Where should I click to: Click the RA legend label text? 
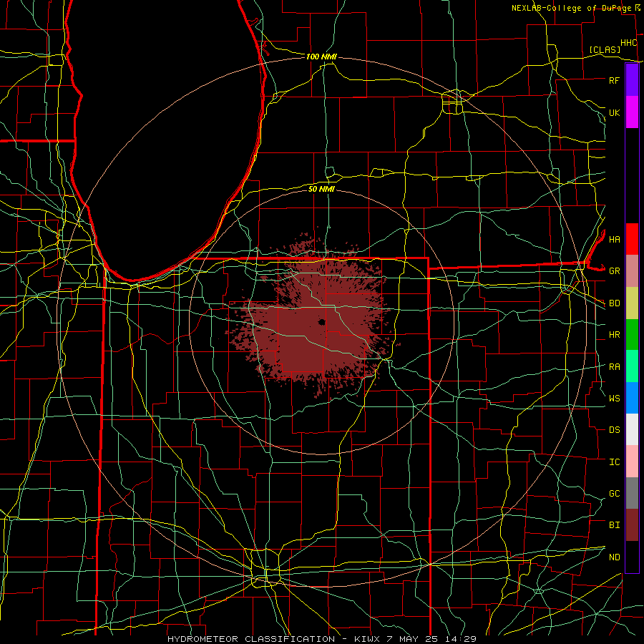615,367
